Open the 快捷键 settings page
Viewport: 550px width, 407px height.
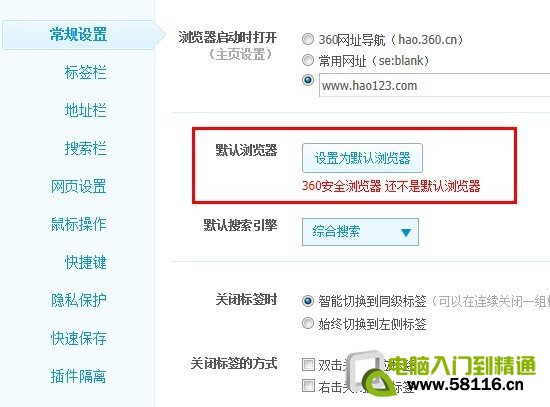click(x=85, y=262)
